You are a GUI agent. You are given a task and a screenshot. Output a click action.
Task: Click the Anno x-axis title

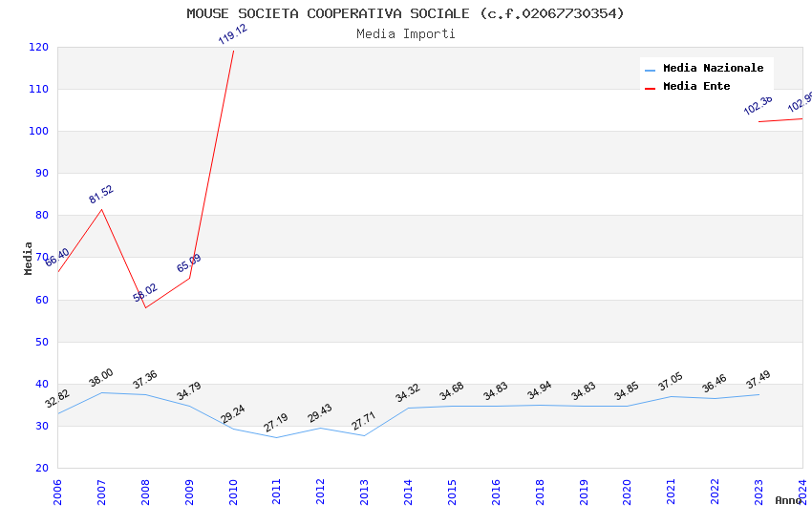pyautogui.click(x=788, y=500)
